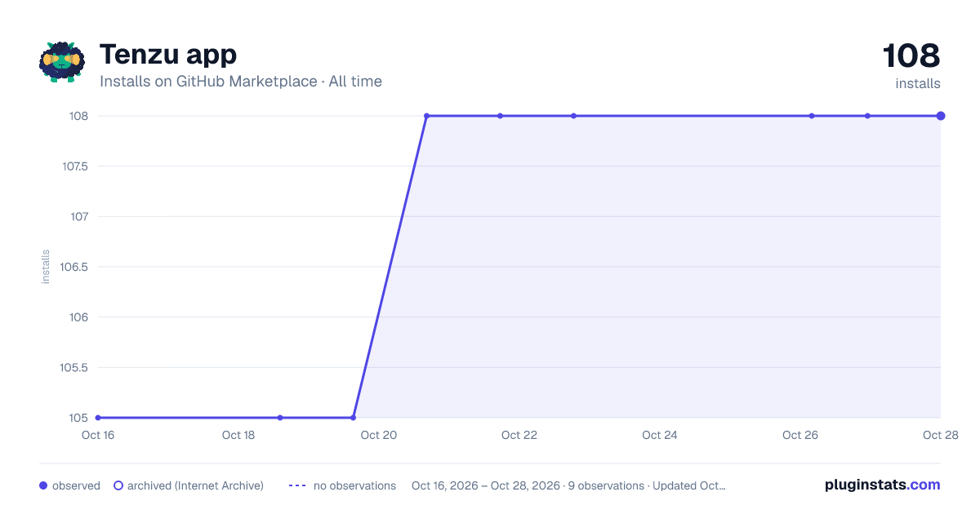Image resolution: width=980 pixels, height=514 pixels.
Task: Click the Installs on GitHub Marketplace subtitle
Action: click(x=241, y=82)
